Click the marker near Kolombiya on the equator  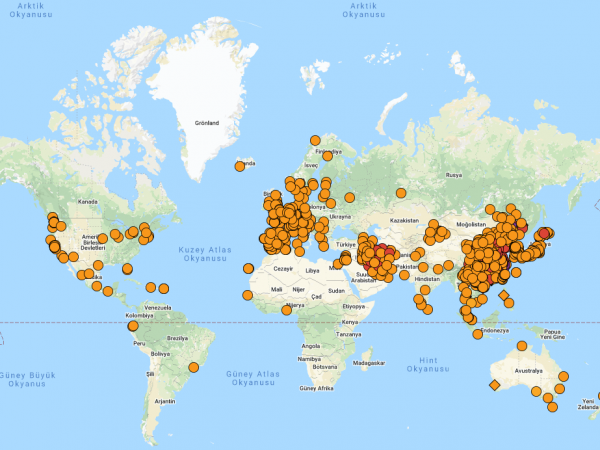click(133, 325)
